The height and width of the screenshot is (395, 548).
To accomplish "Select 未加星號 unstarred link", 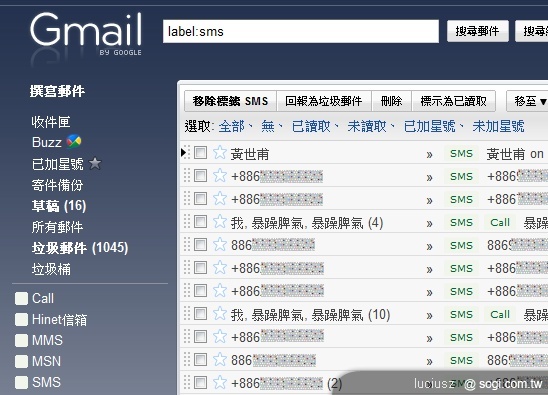I will 498,126.
